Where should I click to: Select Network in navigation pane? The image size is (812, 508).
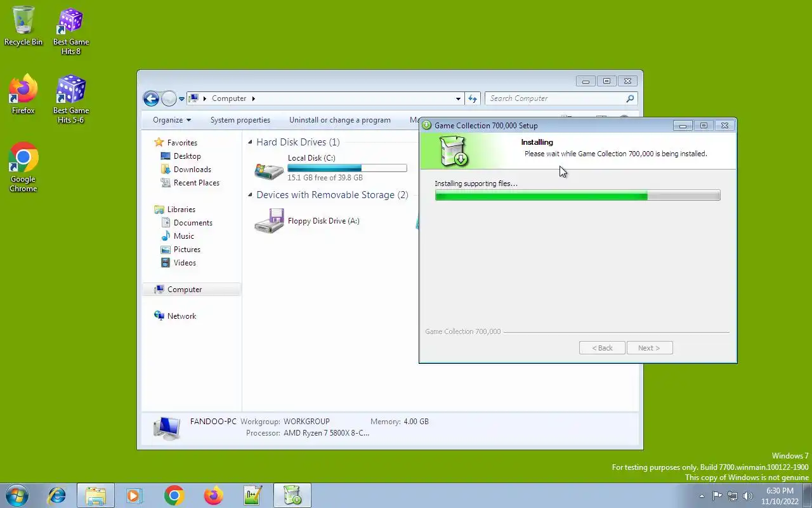[181, 316]
